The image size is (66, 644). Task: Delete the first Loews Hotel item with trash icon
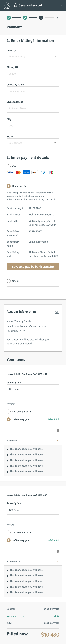[58, 430]
